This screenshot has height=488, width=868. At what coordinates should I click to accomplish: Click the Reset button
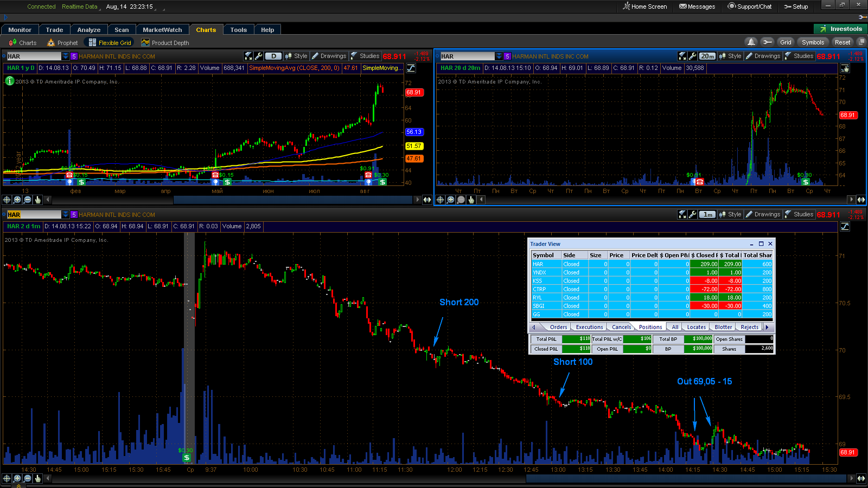tap(843, 42)
